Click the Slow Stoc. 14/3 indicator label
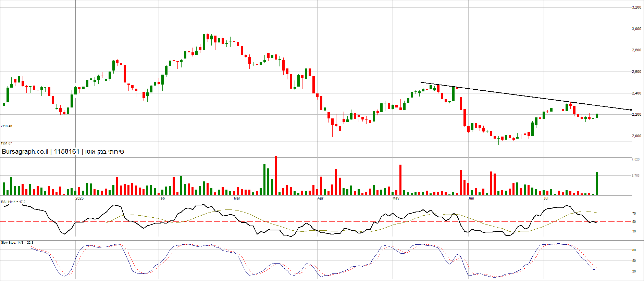The image size is (644, 281). [17, 243]
